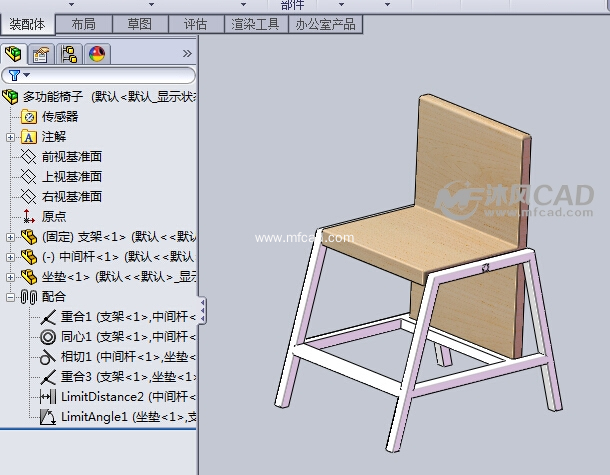610x475 pixels.
Task: Click the 坐垫<1> part icon
Action: coord(29,277)
